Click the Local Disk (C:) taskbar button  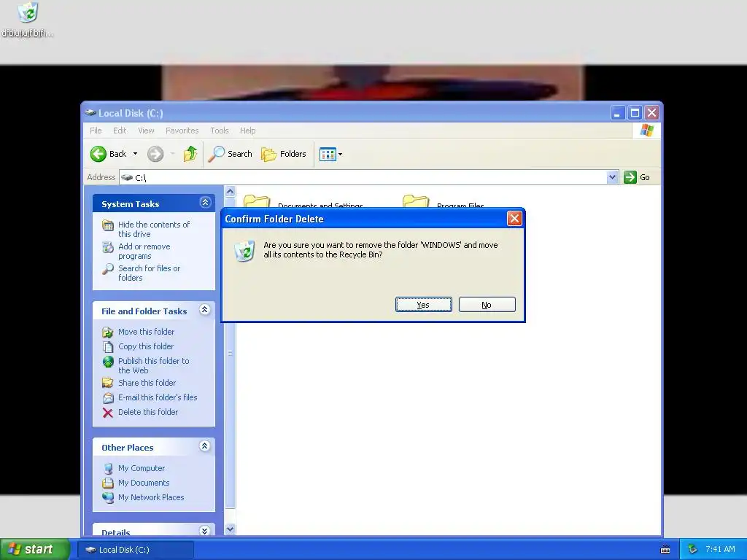[x=135, y=550]
